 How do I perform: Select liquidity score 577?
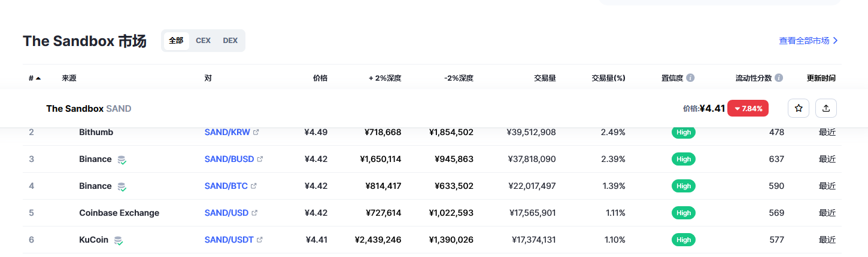(776, 240)
